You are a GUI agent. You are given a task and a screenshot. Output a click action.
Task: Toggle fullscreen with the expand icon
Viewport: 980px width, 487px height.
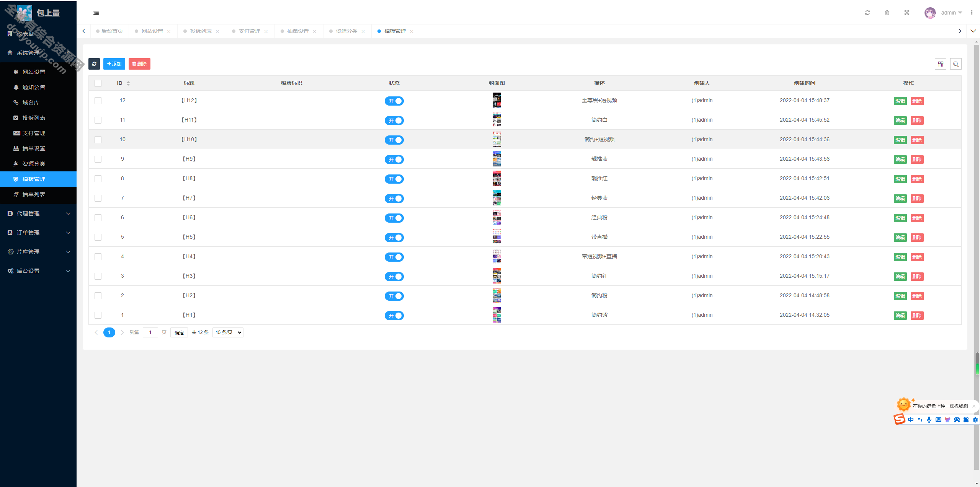[907, 13]
